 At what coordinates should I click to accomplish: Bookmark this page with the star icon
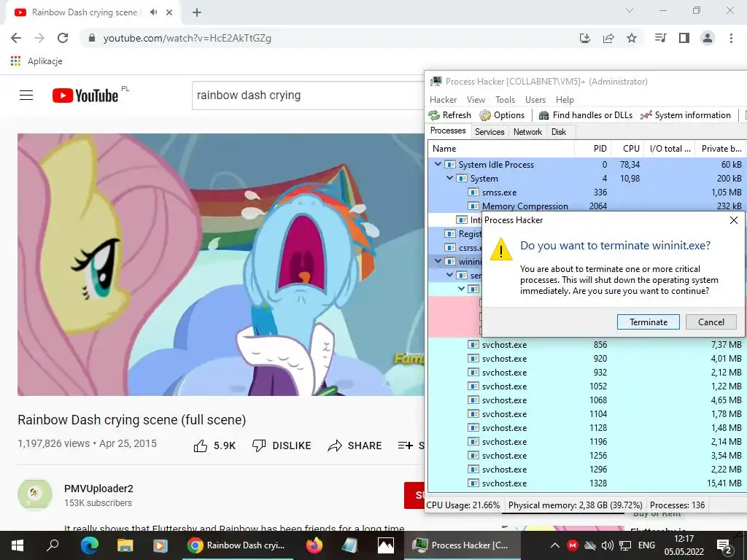tap(631, 38)
